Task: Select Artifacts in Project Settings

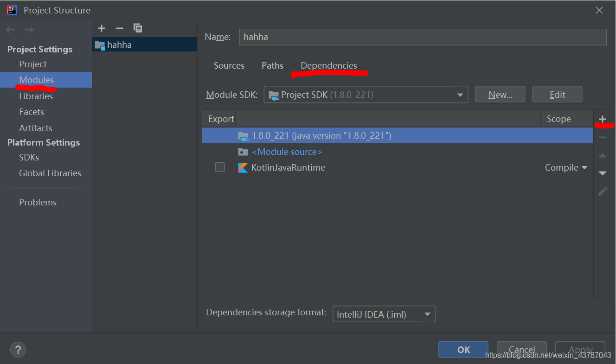Action: [x=36, y=128]
